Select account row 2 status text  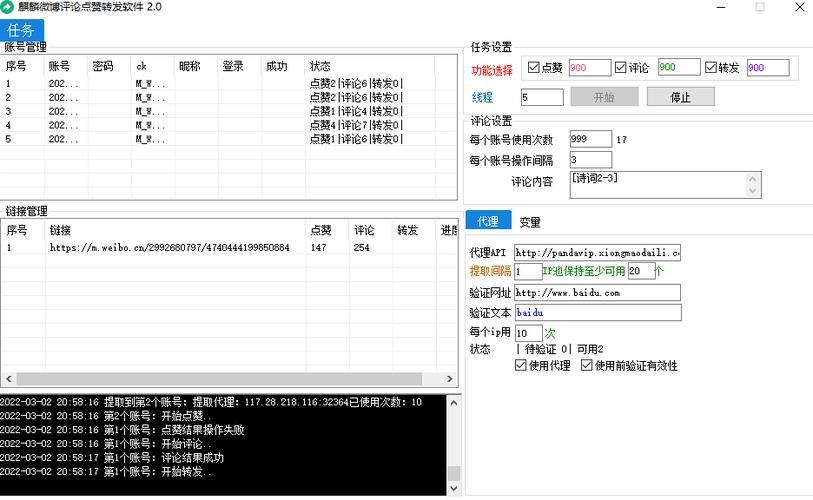[356, 98]
